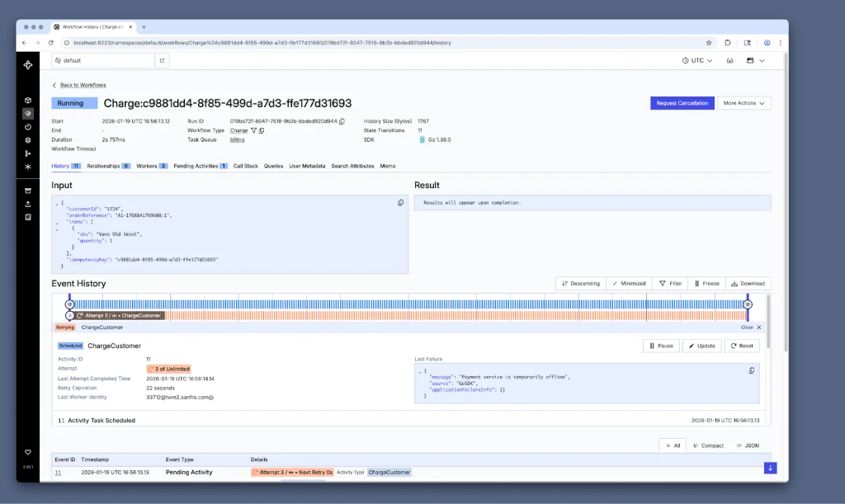Freeze the event history timeline

pyautogui.click(x=706, y=283)
